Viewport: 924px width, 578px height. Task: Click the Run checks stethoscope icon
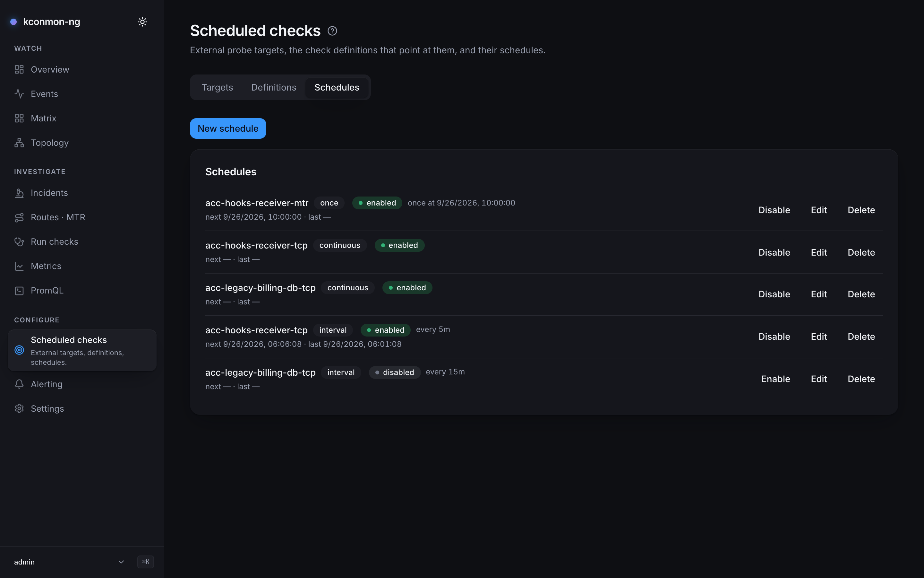[19, 242]
